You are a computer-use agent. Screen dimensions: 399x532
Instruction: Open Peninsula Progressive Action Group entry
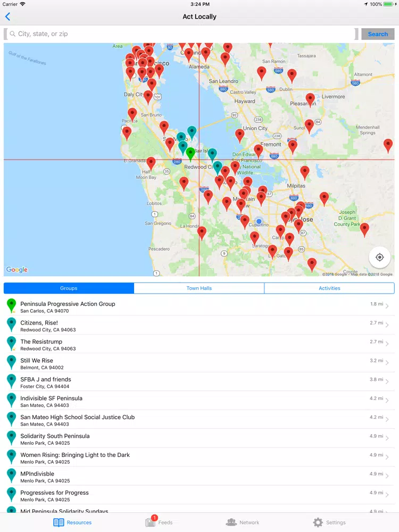coord(199,306)
